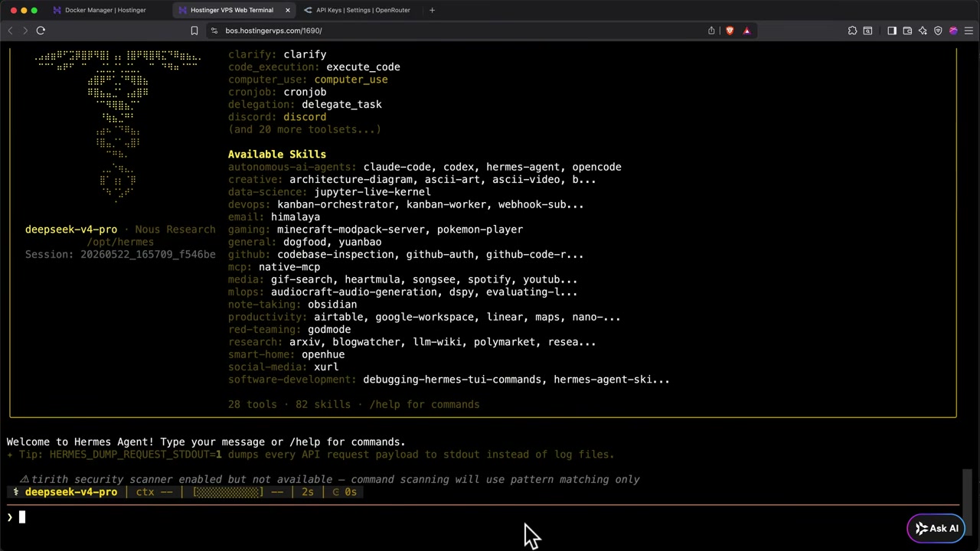980x551 pixels.
Task: Click the 'Nous Research' label
Action: point(175,230)
